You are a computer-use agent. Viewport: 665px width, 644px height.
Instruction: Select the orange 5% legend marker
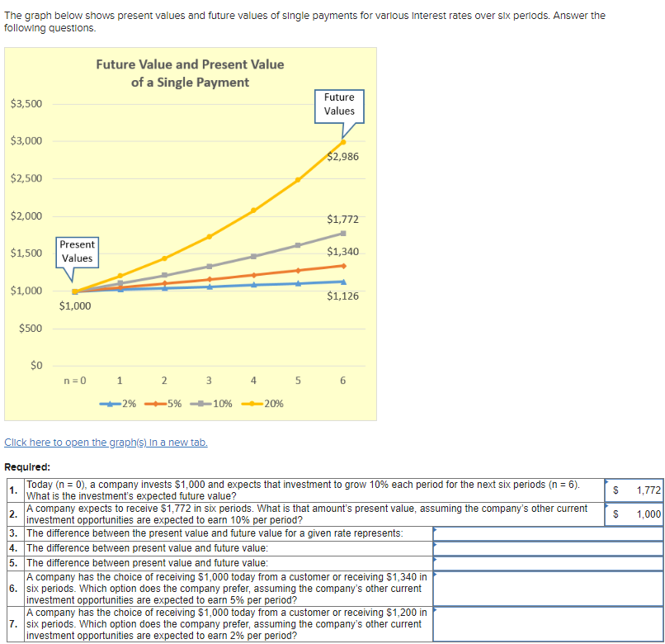[157, 404]
